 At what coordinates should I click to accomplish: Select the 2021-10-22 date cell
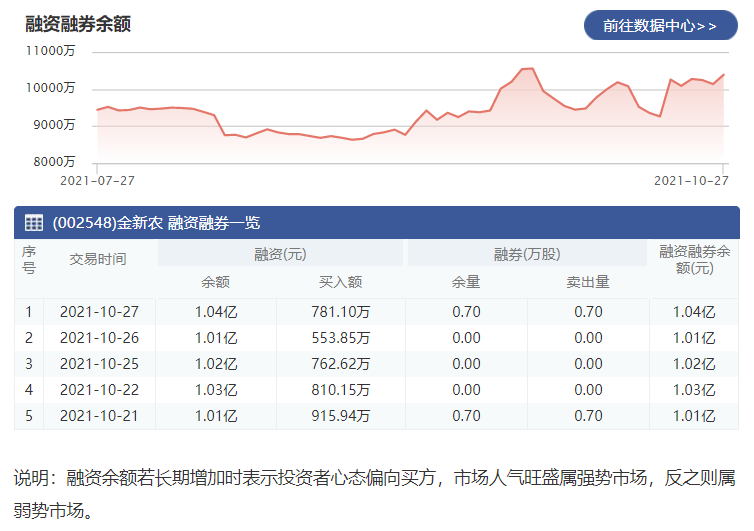[x=99, y=390]
